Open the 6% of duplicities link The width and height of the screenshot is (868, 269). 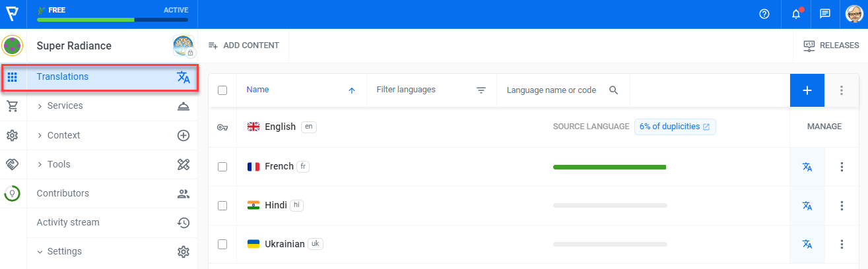[x=675, y=127]
